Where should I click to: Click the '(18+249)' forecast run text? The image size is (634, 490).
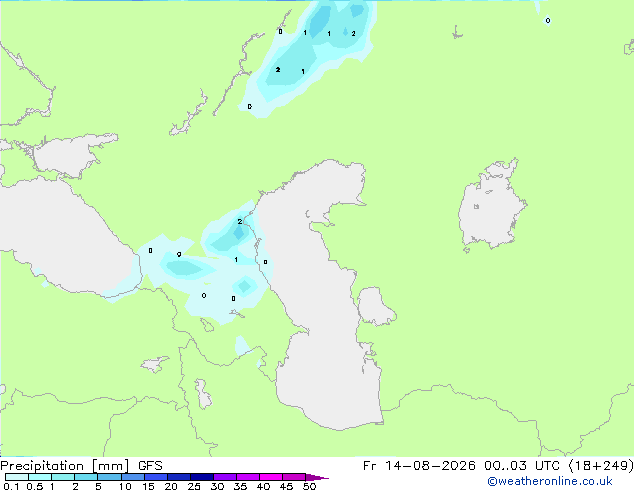(601, 466)
